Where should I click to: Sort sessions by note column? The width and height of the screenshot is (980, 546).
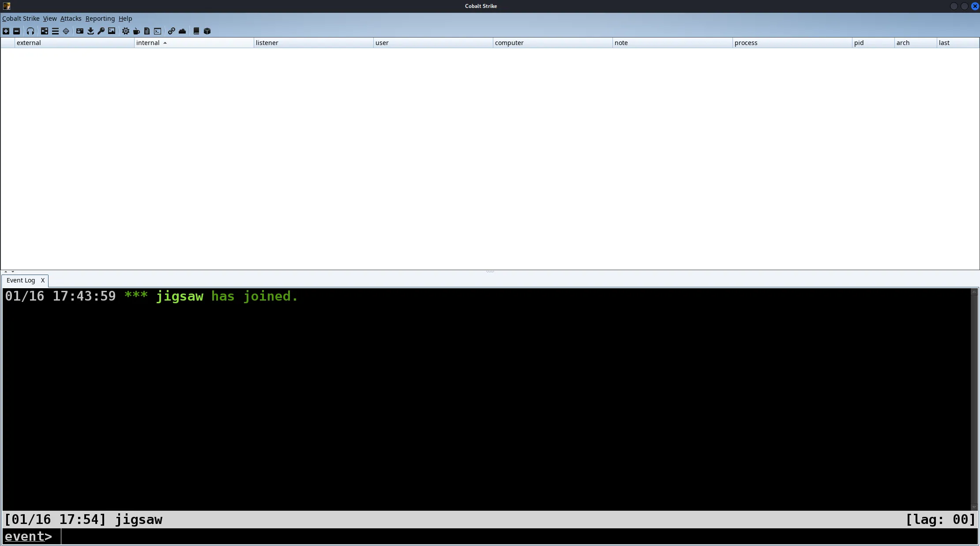tap(672, 43)
